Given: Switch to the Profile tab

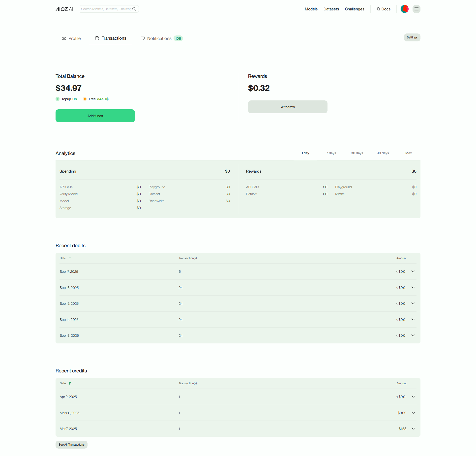Looking at the screenshot, I should (71, 38).
